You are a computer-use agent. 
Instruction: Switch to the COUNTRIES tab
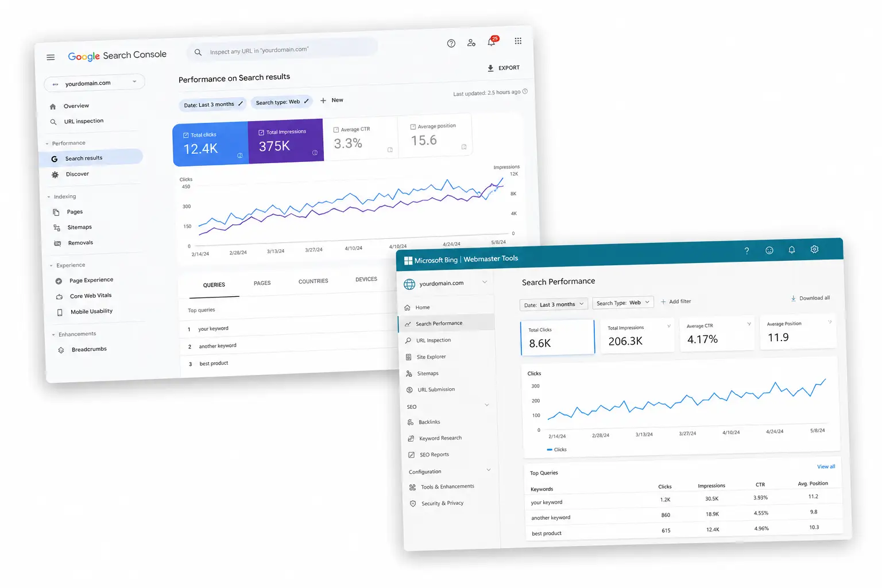313,281
